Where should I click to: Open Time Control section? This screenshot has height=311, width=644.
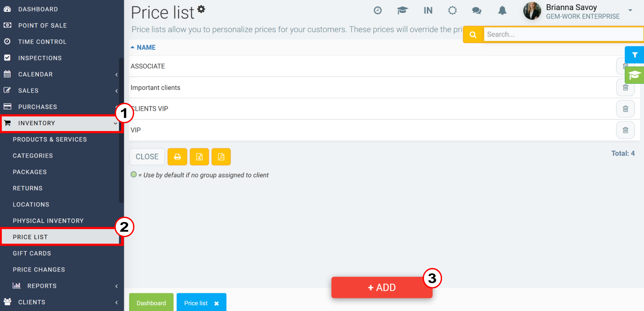pos(42,42)
